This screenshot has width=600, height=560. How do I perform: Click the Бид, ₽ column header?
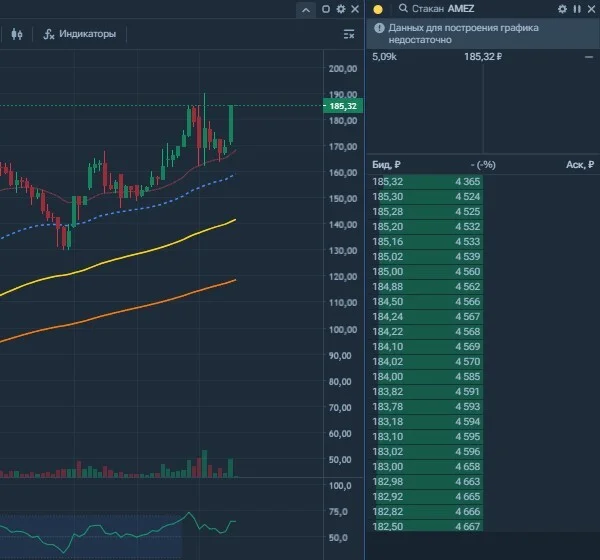(x=386, y=165)
